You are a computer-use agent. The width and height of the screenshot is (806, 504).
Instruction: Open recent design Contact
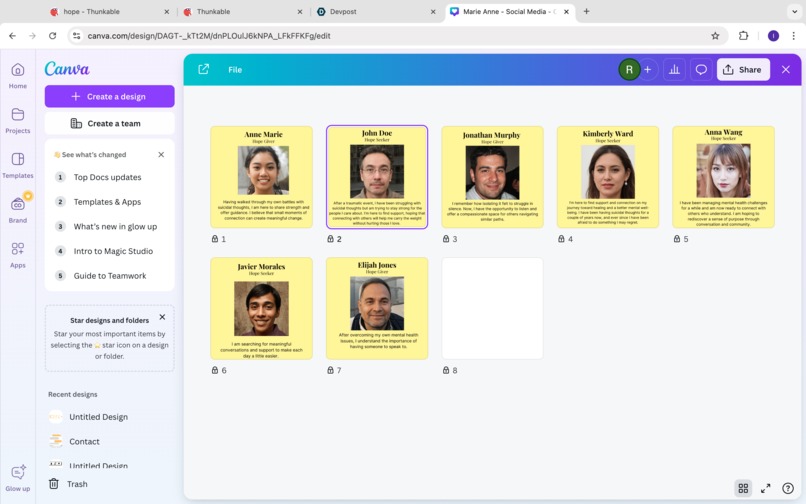(85, 441)
